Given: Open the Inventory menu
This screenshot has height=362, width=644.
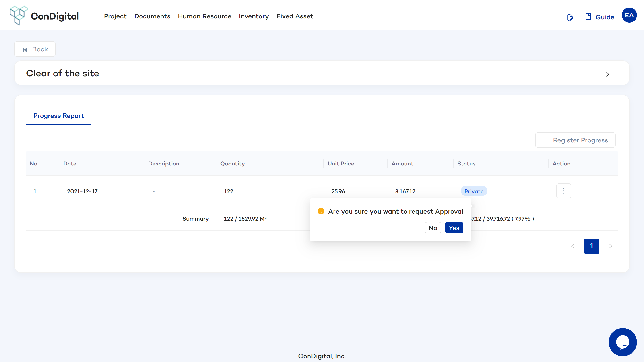Looking at the screenshot, I should coord(254,16).
